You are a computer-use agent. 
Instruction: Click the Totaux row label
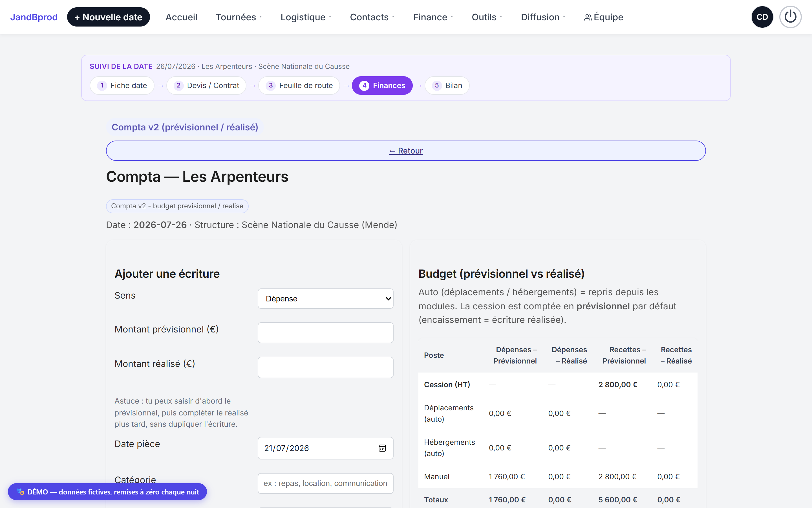tap(436, 500)
